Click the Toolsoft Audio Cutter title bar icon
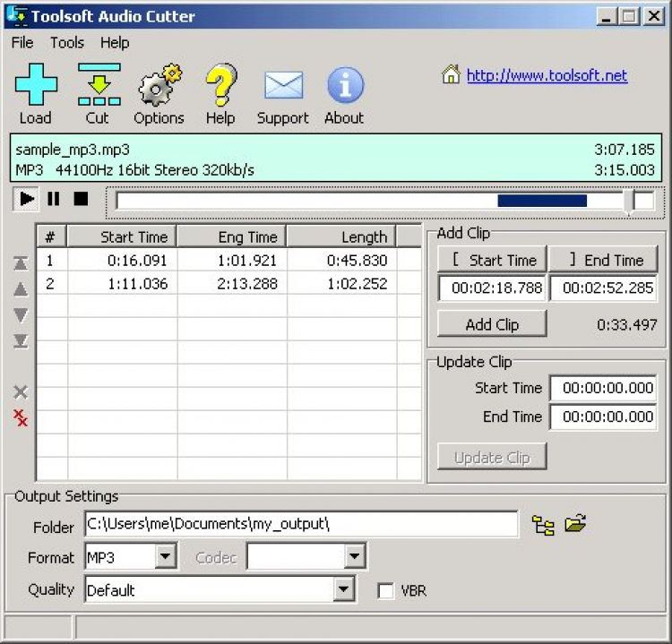672x644 pixels. [17, 16]
